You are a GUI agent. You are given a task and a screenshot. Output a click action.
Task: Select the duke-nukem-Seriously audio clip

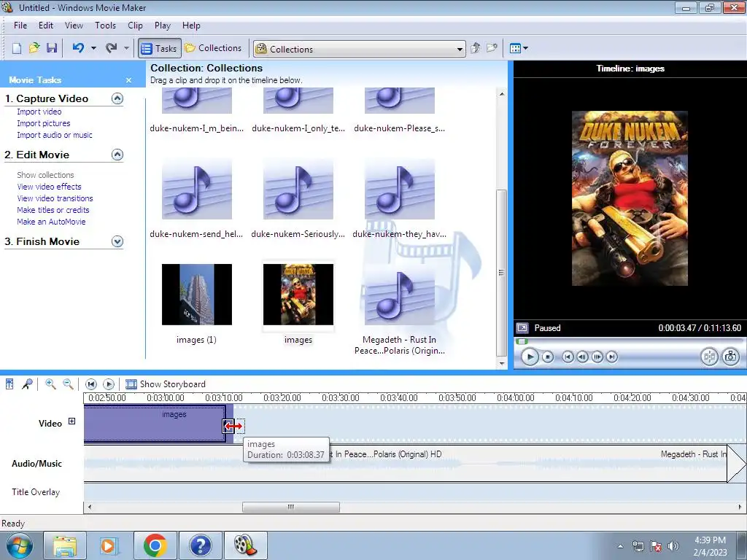tap(298, 189)
